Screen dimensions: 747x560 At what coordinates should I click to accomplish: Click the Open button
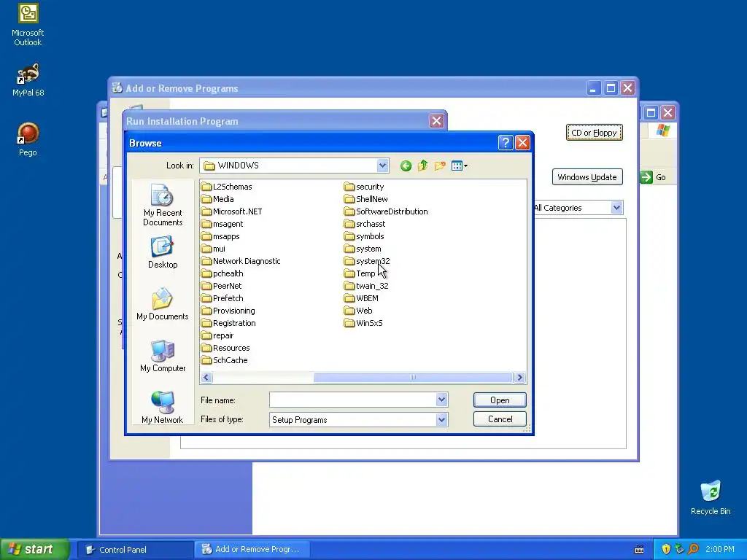tap(500, 400)
